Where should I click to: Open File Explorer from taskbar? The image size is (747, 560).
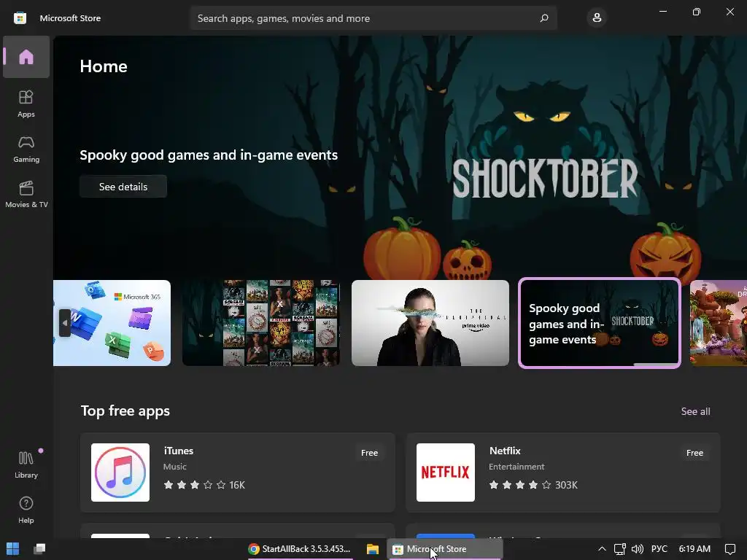click(x=373, y=549)
